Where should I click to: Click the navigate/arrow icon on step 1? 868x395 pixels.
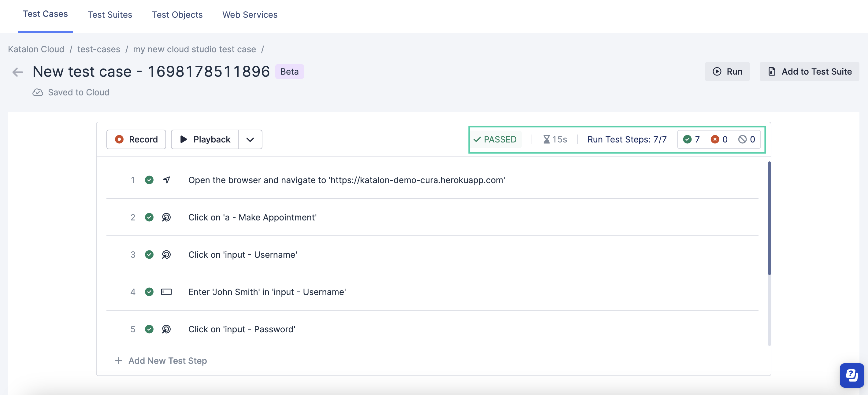tap(167, 180)
